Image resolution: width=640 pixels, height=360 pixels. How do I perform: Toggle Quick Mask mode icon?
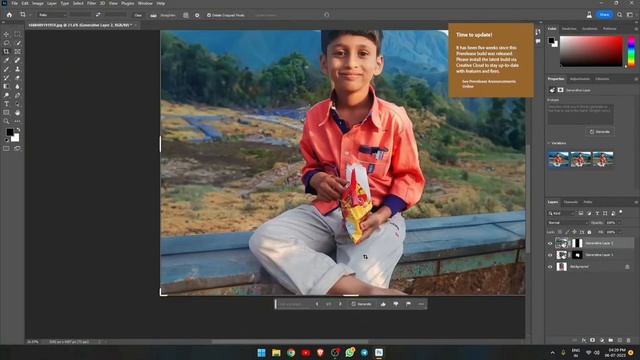[x=6, y=149]
